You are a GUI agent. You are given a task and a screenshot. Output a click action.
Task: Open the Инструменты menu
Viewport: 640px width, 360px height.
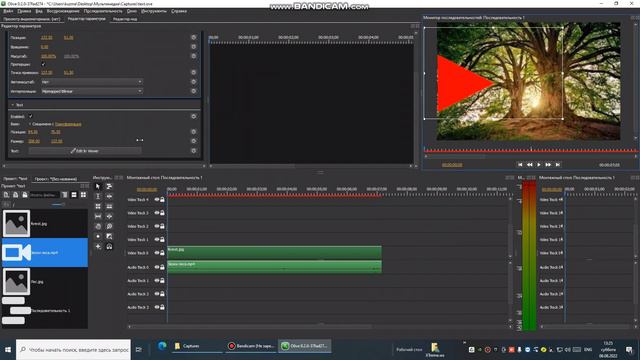tap(153, 11)
